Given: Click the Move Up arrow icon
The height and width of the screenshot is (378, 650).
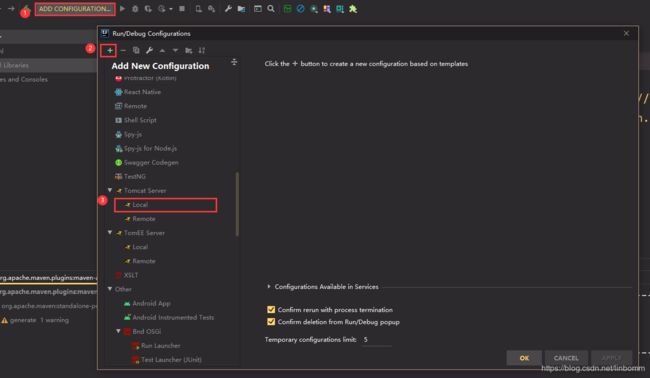Looking at the screenshot, I should pos(162,51).
